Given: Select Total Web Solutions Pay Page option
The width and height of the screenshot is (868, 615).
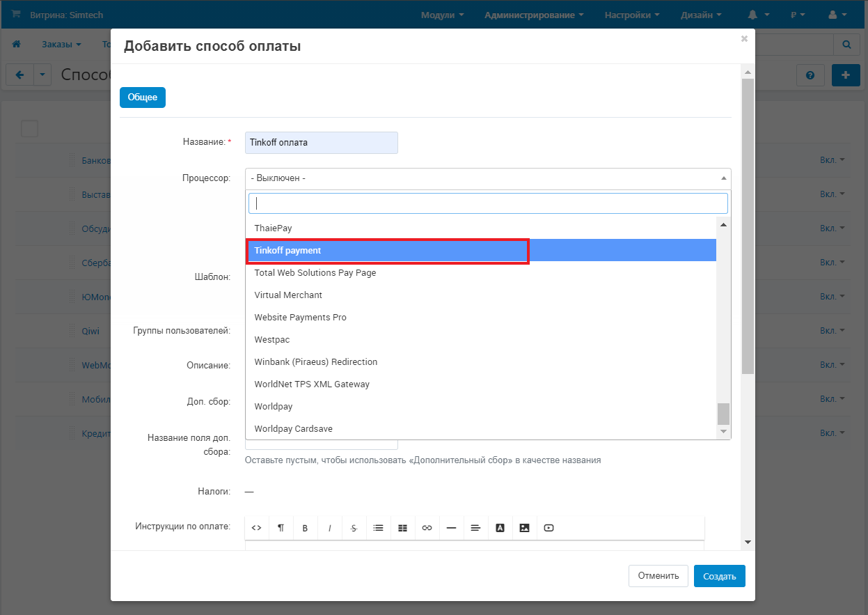Looking at the screenshot, I should (481, 273).
